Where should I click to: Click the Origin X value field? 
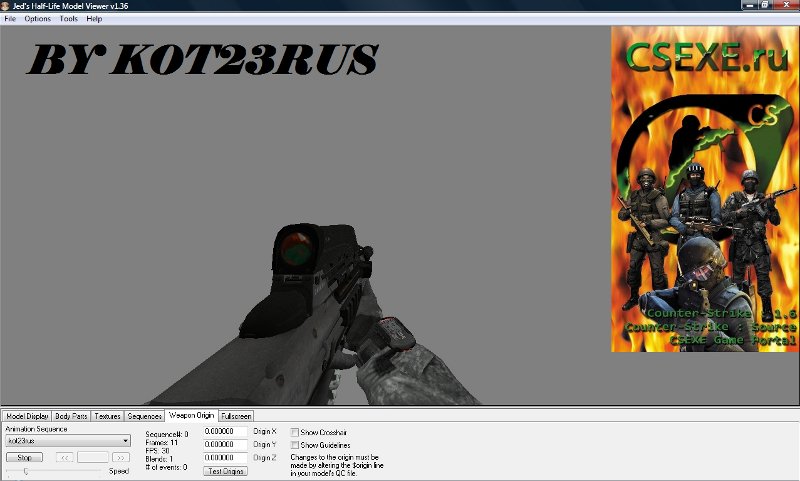click(x=225, y=432)
